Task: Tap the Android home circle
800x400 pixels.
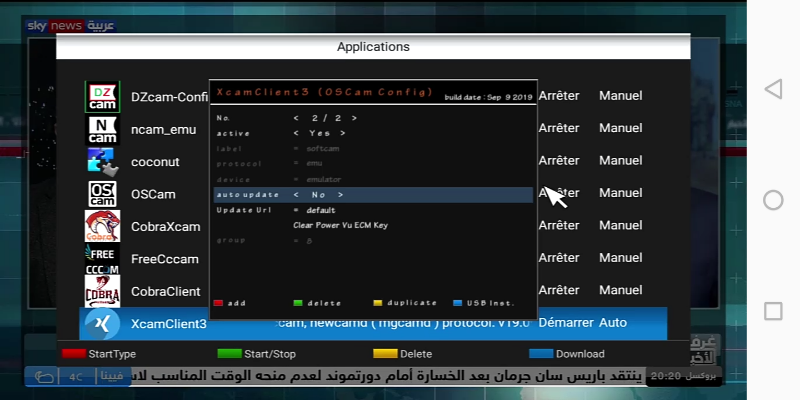Action: pos(773,200)
